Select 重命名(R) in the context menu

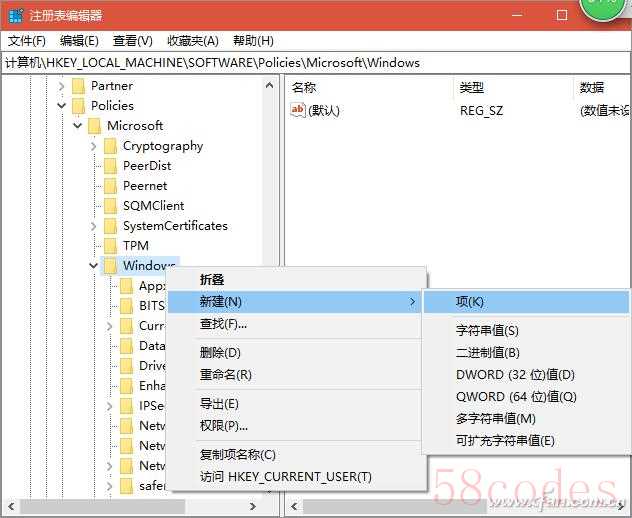(226, 374)
